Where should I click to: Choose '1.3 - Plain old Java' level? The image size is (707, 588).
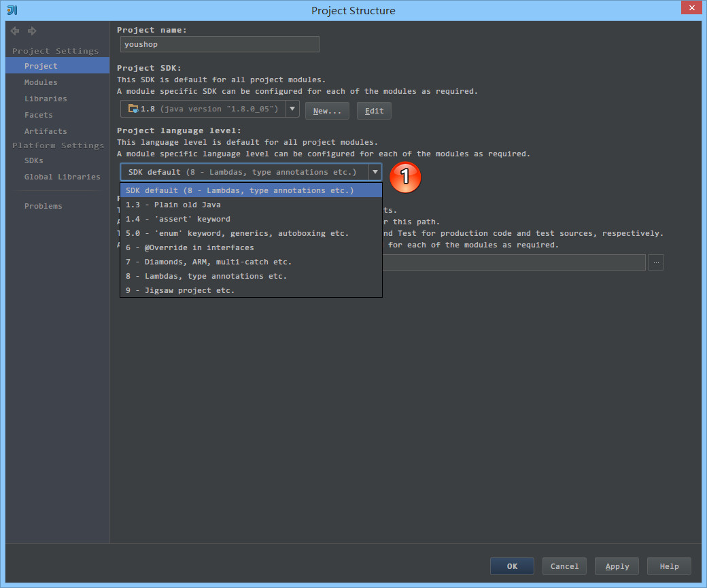tap(173, 205)
